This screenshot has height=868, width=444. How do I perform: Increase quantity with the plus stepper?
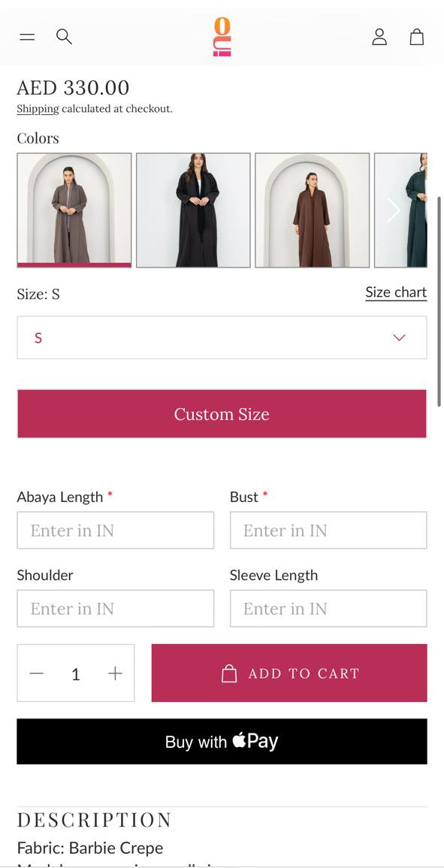115,673
